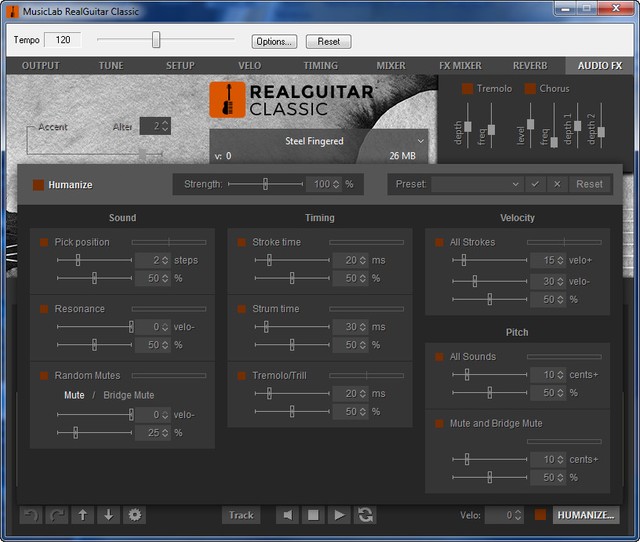Click the settings gear icon in bottom toolbar

coord(135,515)
